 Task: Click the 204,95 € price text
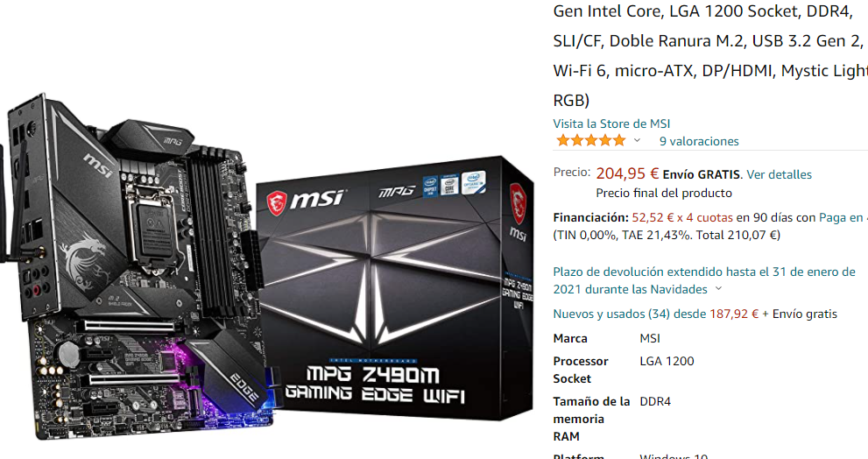pos(627,173)
